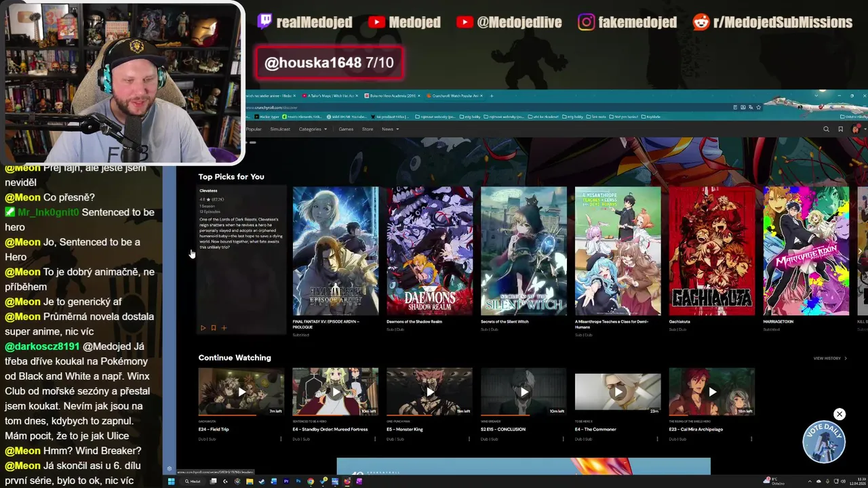The width and height of the screenshot is (868, 488).
Task: Open Premiere Pro from the taskbar
Action: pyautogui.click(x=286, y=481)
